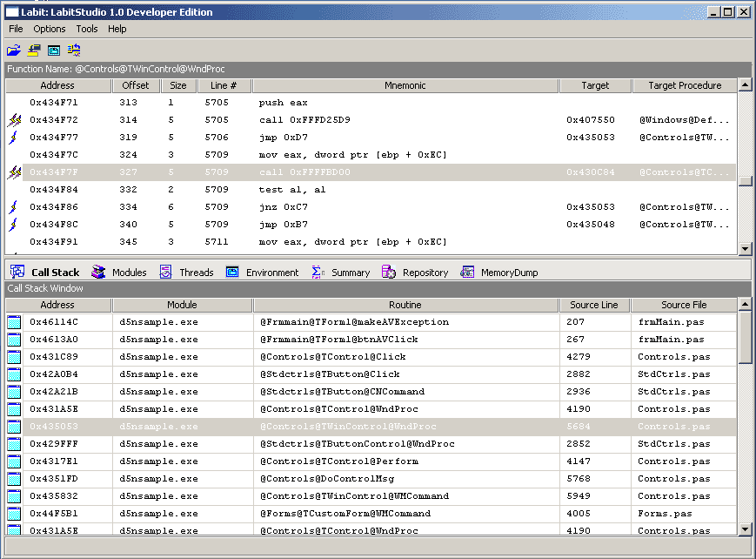Open the MemoryDump tab
The width and height of the screenshot is (756, 559).
(499, 273)
